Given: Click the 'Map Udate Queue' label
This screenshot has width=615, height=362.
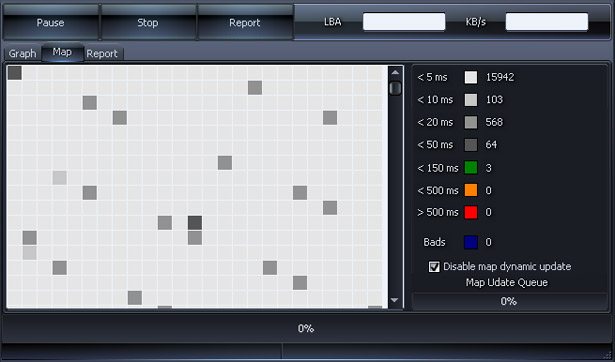Looking at the screenshot, I should [x=507, y=282].
